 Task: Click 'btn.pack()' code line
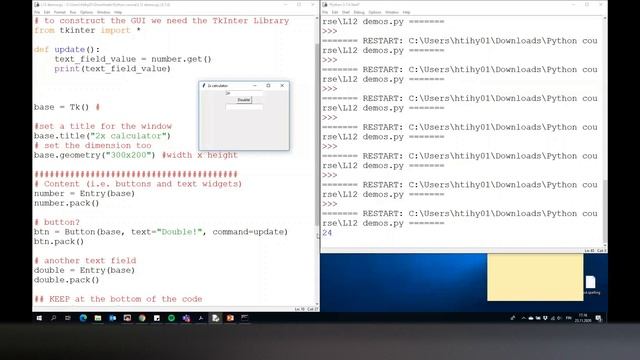tap(59, 242)
